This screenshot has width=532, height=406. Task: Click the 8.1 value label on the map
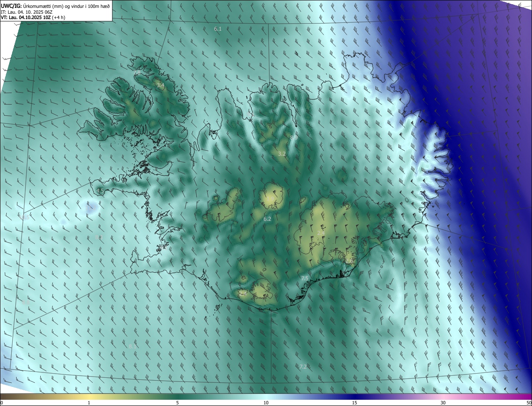[x=132, y=346]
